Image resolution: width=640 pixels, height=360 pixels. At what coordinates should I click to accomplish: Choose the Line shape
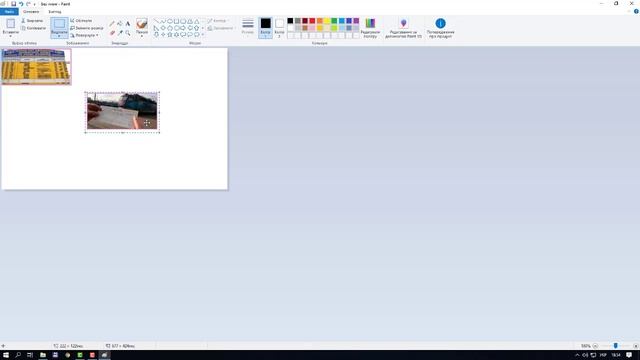click(x=156, y=21)
